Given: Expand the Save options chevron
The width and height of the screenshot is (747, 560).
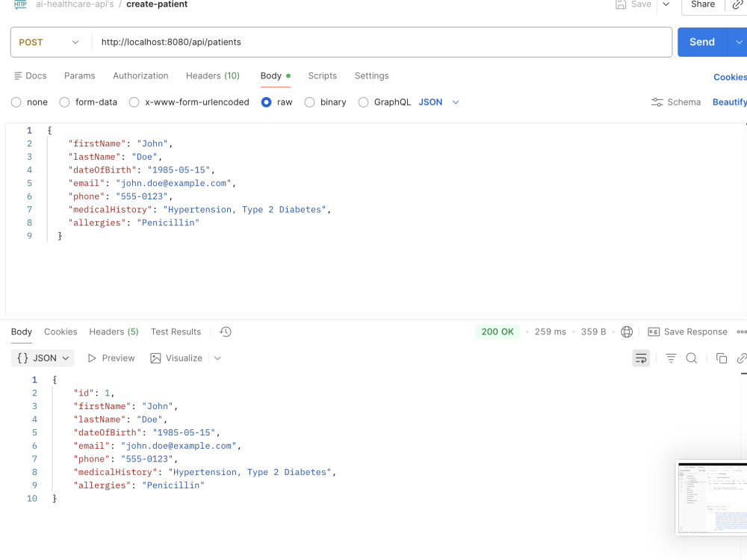Looking at the screenshot, I should (666, 4).
